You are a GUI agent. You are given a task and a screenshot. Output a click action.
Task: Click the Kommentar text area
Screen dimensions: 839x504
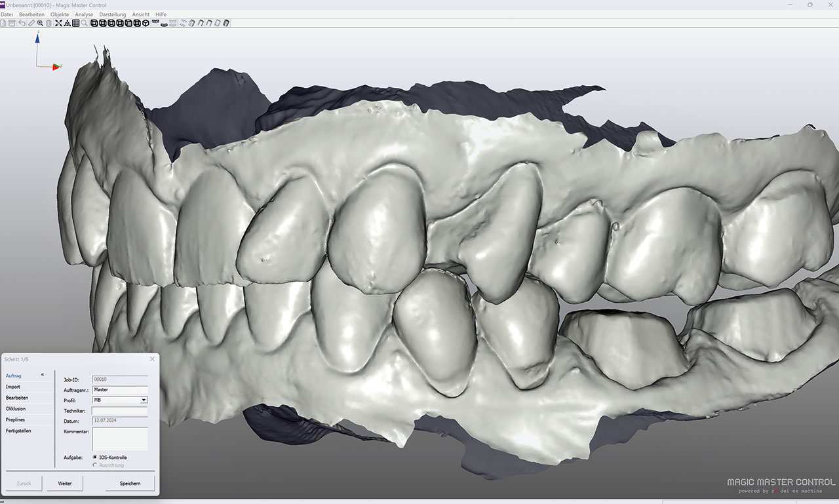point(120,438)
